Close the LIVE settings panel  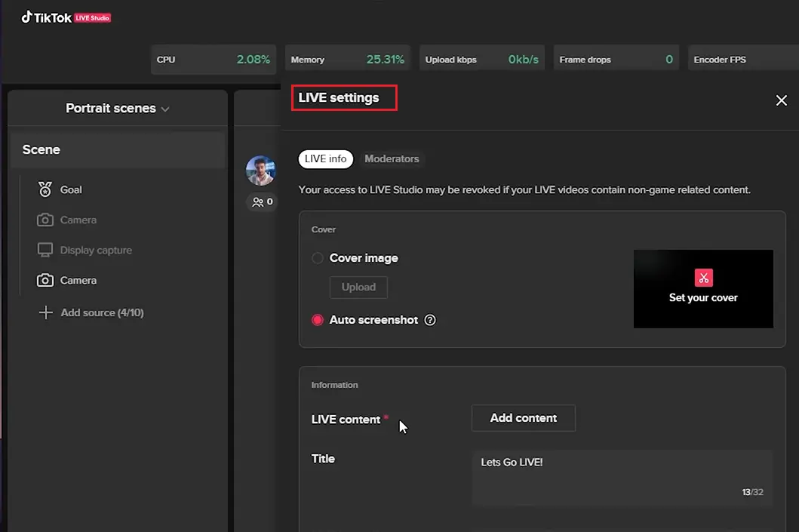tap(782, 100)
